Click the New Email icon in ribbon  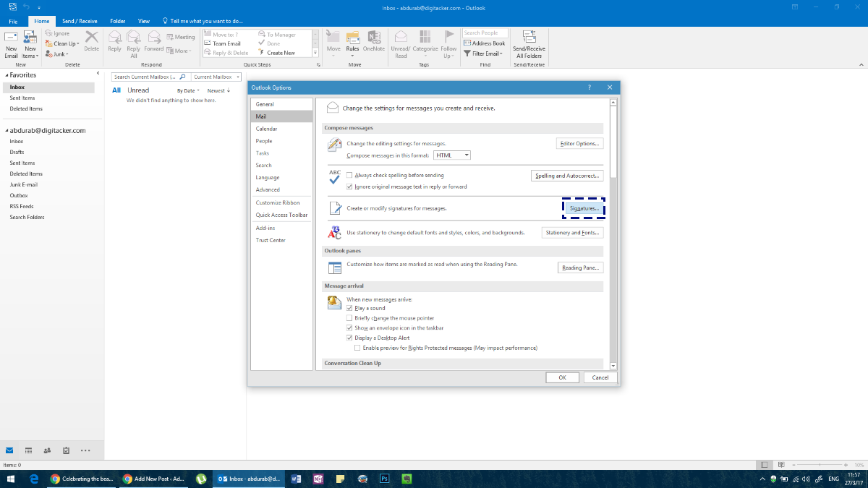point(11,44)
